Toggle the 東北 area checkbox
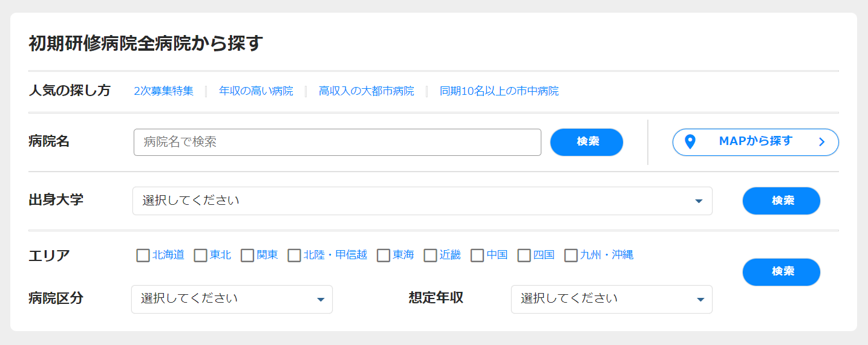 pyautogui.click(x=200, y=256)
